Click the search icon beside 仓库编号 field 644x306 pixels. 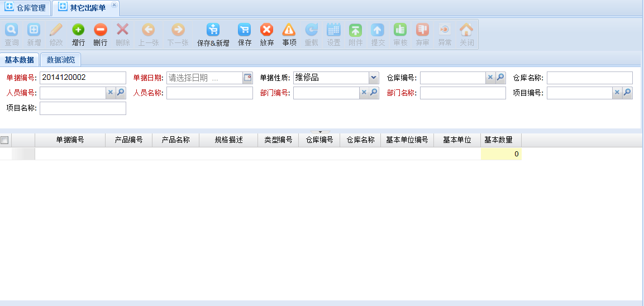500,78
